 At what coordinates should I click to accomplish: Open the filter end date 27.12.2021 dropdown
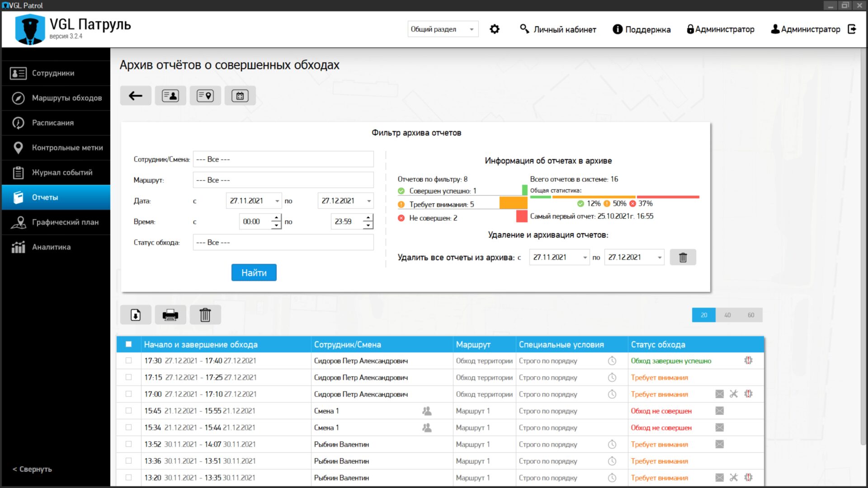tap(346, 201)
